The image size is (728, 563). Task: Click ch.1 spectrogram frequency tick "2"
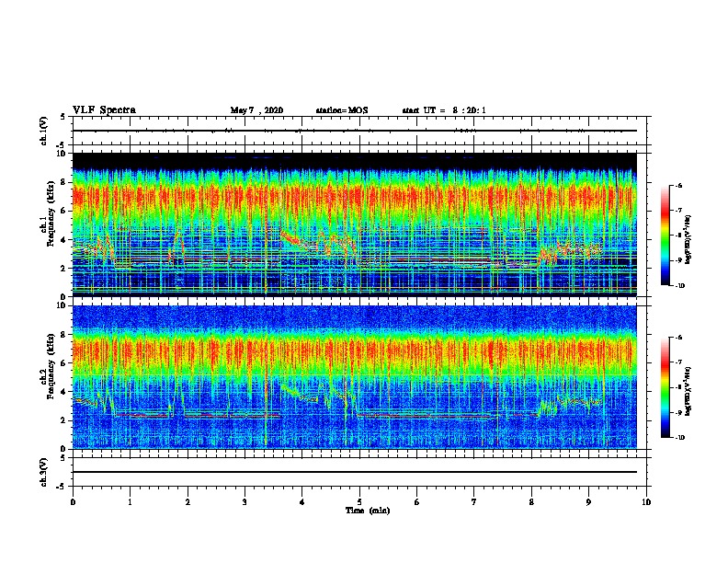click(x=64, y=269)
